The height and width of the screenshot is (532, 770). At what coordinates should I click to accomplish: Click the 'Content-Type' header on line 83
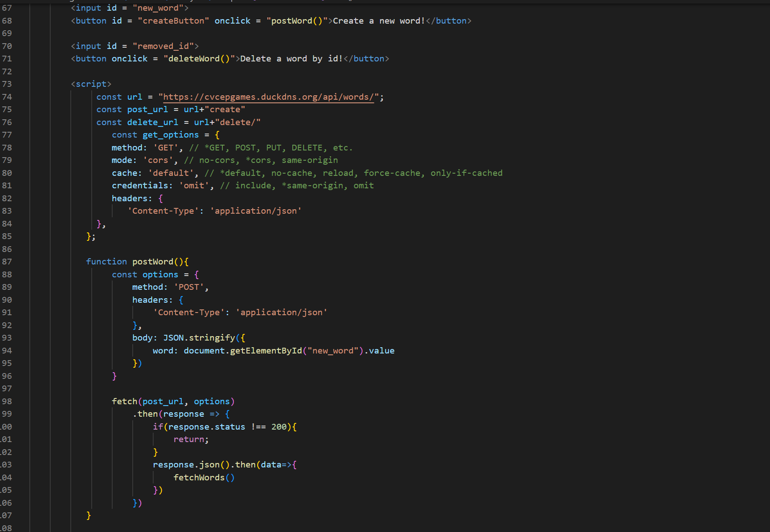[x=164, y=211]
